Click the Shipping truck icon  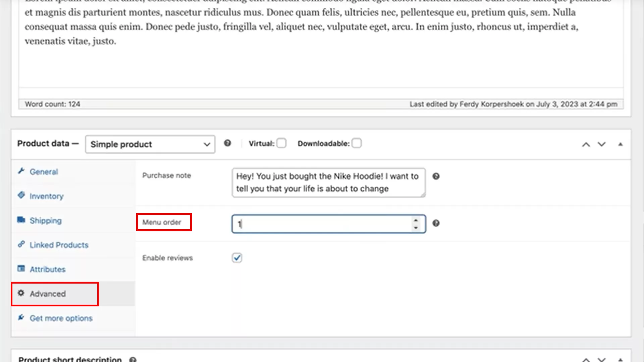click(21, 220)
